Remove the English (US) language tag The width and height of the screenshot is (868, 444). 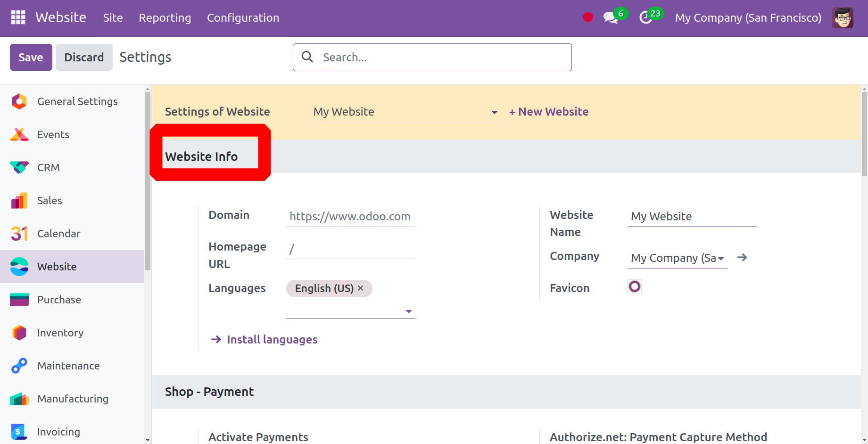pyautogui.click(x=361, y=288)
